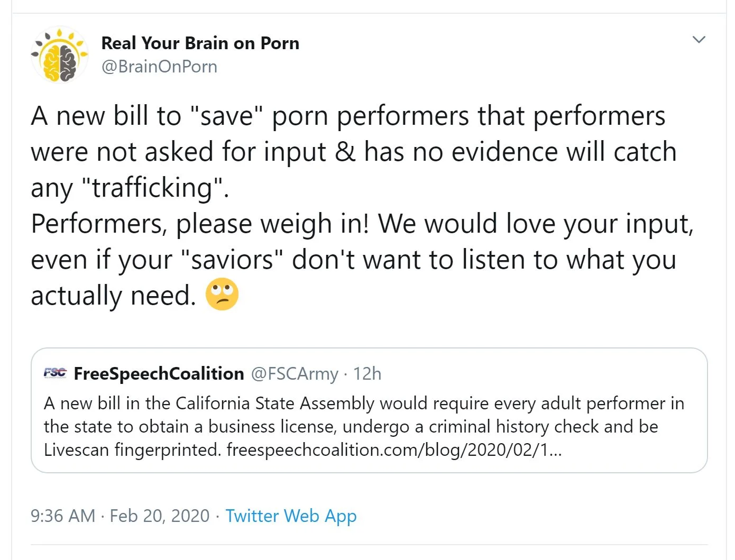Click the "Performers, please weigh in!" sentence
This screenshot has width=735, height=560.
201,224
